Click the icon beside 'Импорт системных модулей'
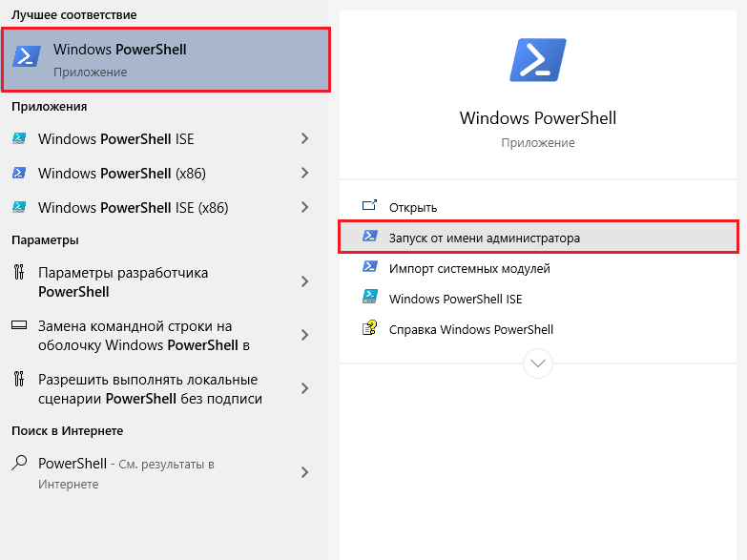This screenshot has width=747, height=560. [370, 266]
